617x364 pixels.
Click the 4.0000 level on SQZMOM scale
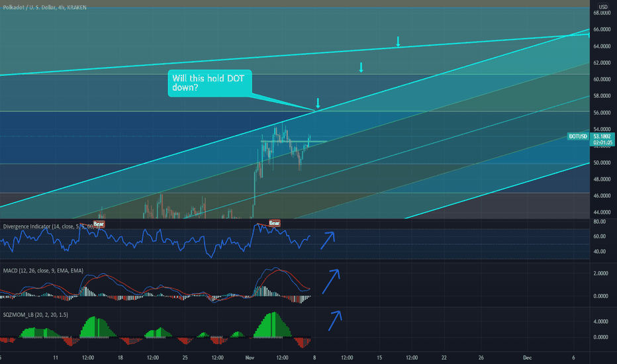[x=600, y=322]
